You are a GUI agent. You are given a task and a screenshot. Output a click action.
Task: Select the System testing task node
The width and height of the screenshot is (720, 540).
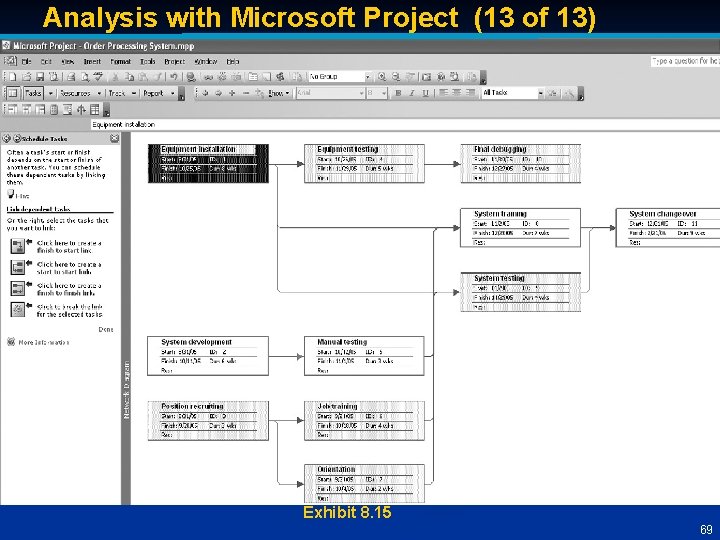[x=521, y=292]
